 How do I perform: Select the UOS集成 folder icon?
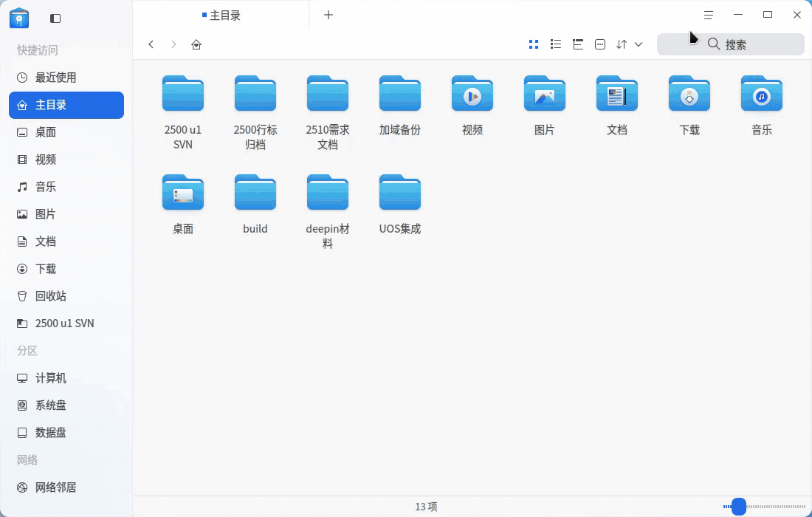(400, 193)
